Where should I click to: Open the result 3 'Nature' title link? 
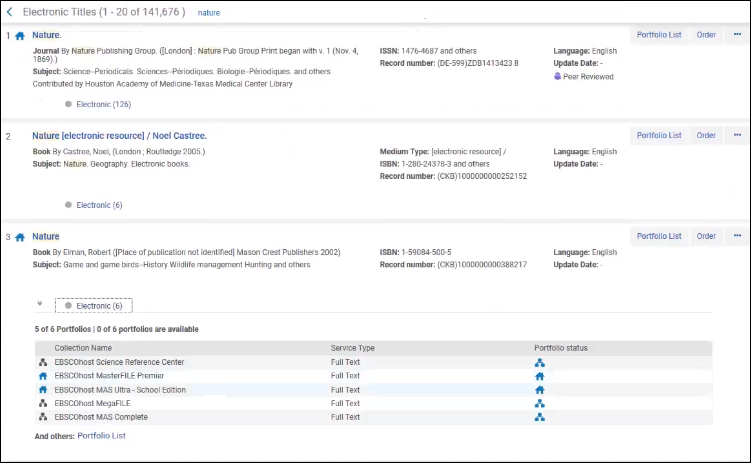46,237
